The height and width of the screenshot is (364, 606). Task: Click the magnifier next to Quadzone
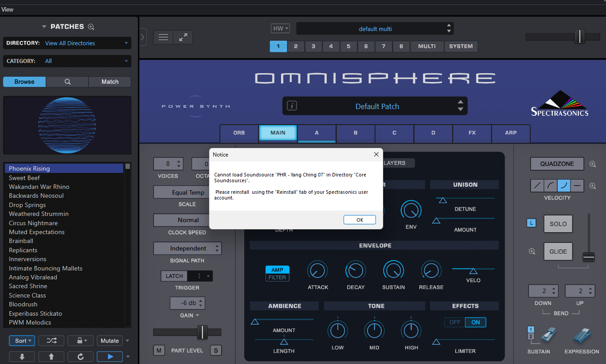593,164
